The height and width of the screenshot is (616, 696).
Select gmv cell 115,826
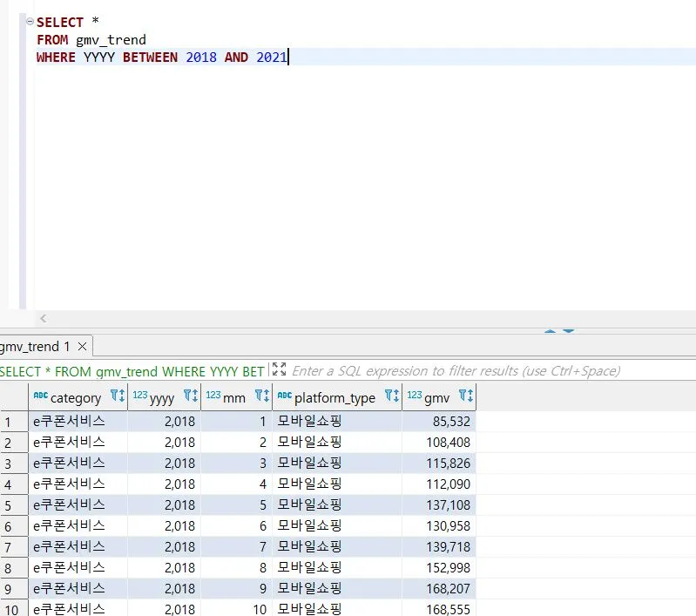point(439,464)
